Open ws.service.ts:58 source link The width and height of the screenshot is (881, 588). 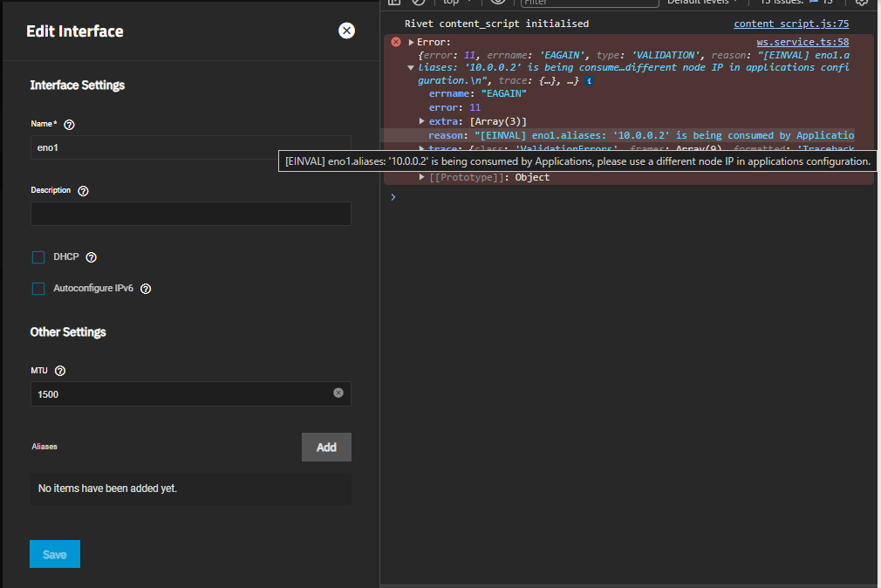coord(802,42)
